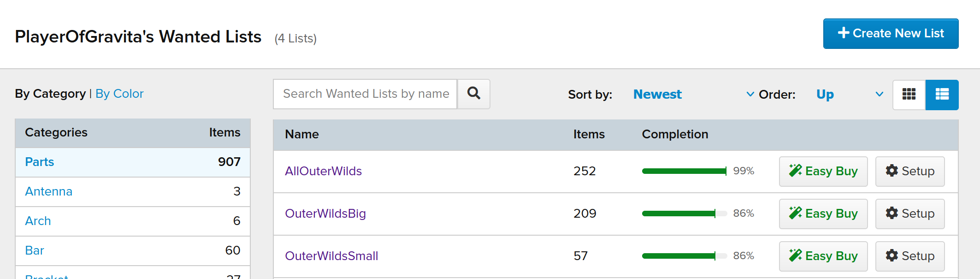
Task: Open the OuterWildsSmall wanted list
Action: 331,256
